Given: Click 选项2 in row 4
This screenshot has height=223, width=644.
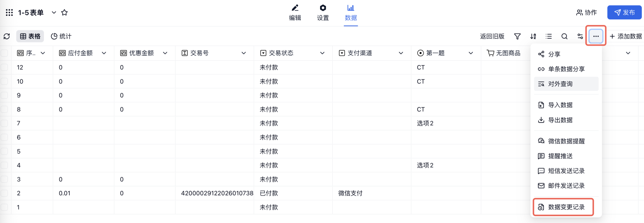Looking at the screenshot, I should click(425, 165).
